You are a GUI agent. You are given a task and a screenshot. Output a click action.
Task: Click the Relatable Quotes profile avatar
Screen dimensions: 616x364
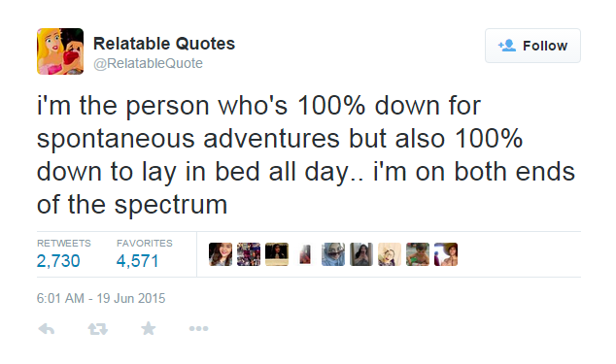tap(60, 51)
